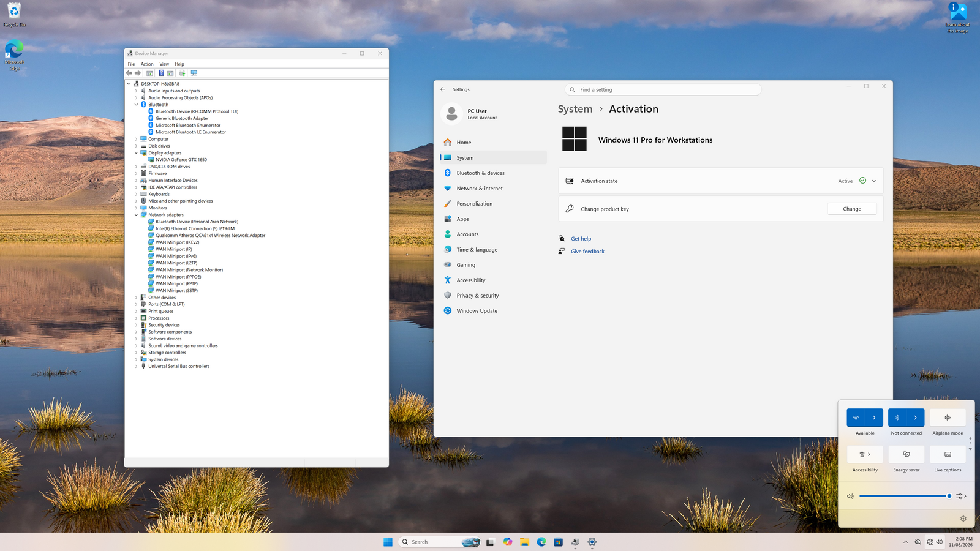Open the Action menu in Device Manager
This screenshot has width=980, height=551.
(x=147, y=64)
